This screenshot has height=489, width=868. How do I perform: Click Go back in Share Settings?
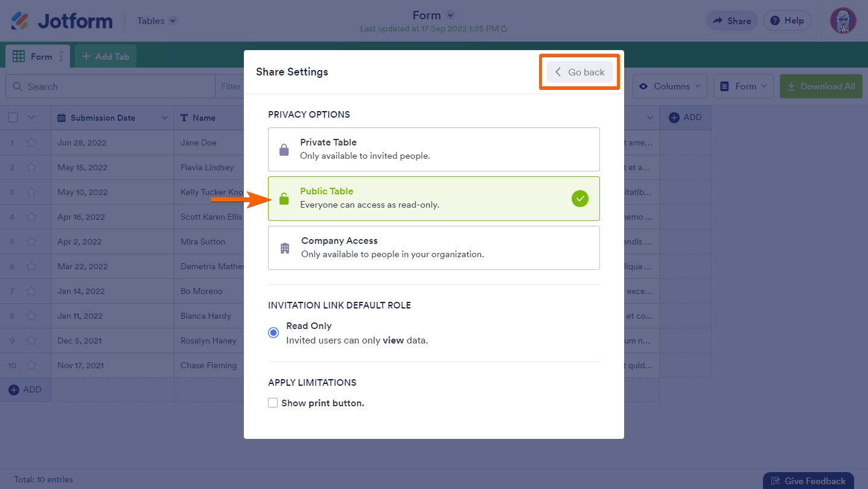coord(580,72)
